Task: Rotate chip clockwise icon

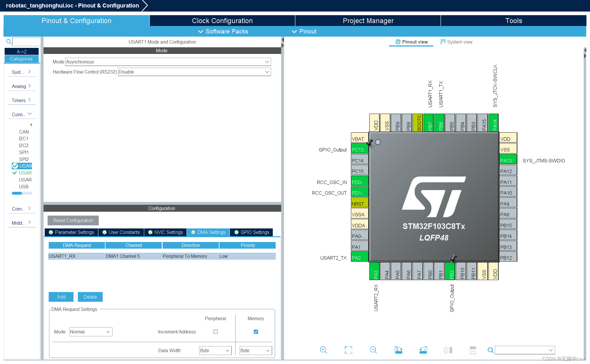Action: tap(398, 350)
